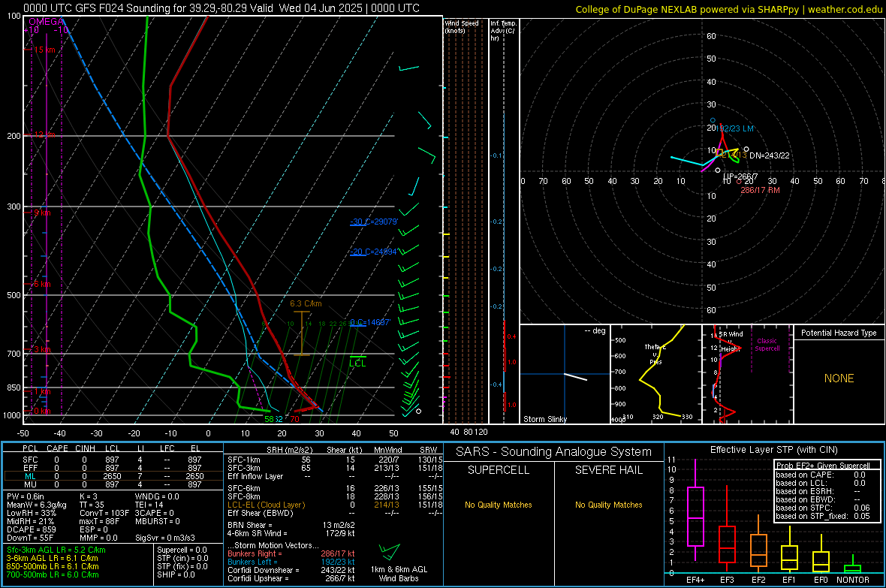
Task: Click the -20 C=24894' level label
Action: click(373, 252)
